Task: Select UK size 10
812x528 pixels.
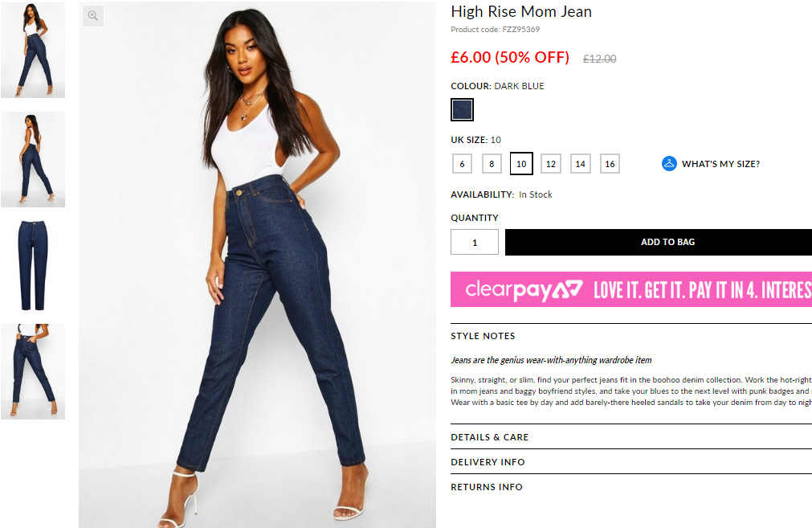Action: (x=521, y=164)
